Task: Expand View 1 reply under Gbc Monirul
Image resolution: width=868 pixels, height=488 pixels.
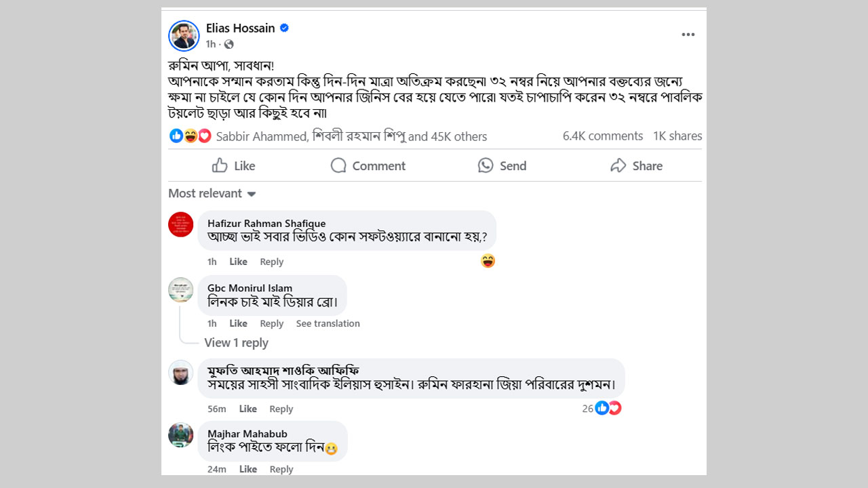Action: (237, 343)
